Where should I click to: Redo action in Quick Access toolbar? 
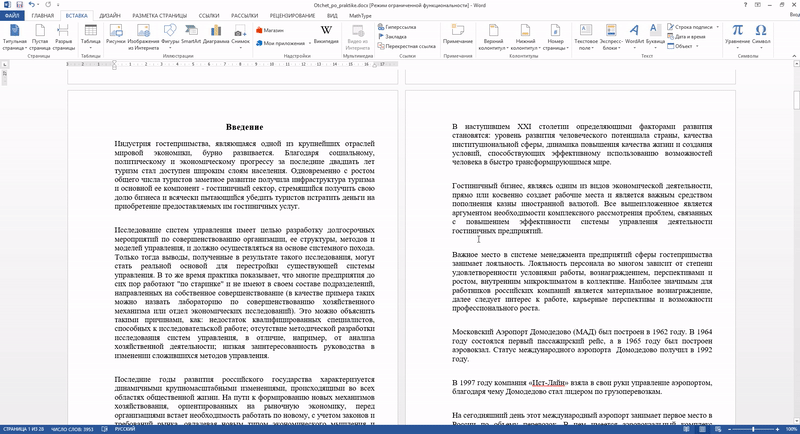coord(48,5)
